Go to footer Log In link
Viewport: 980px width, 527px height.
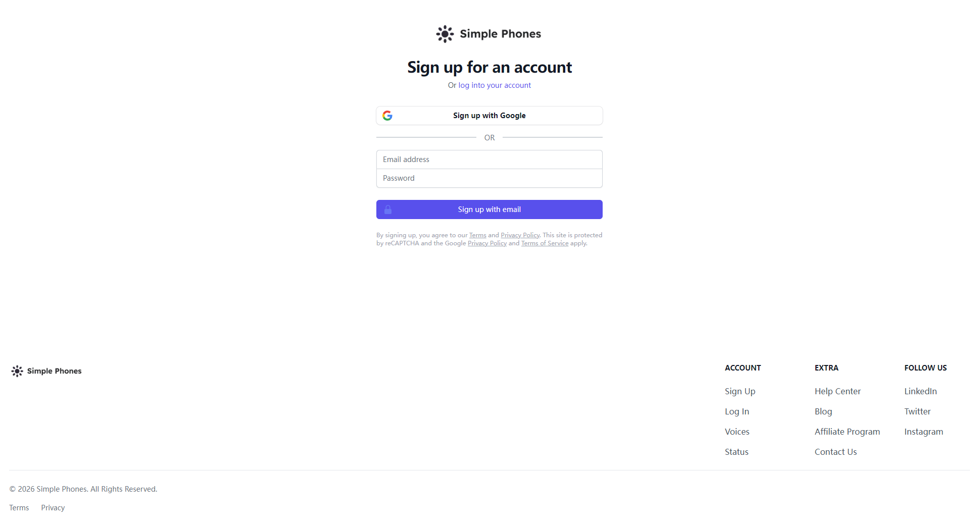tap(737, 411)
